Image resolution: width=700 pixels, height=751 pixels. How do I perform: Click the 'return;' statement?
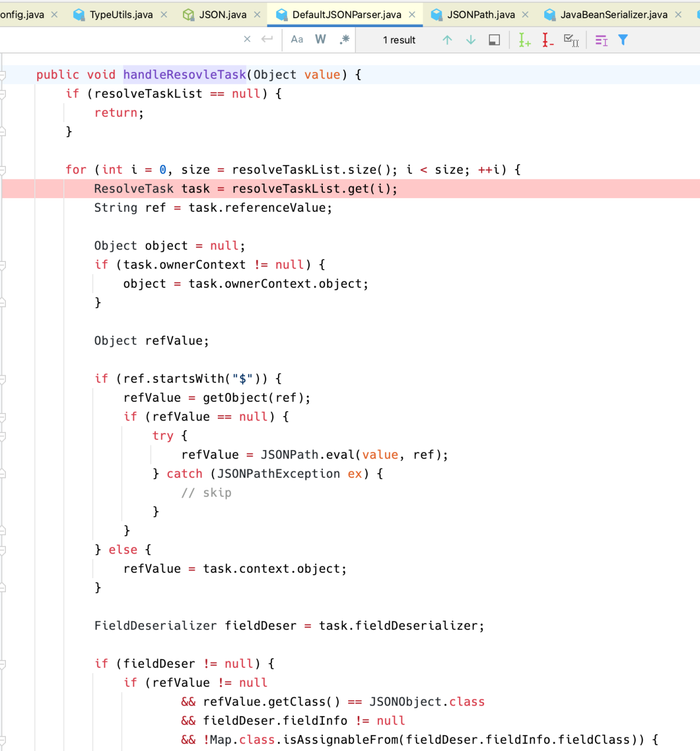119,113
